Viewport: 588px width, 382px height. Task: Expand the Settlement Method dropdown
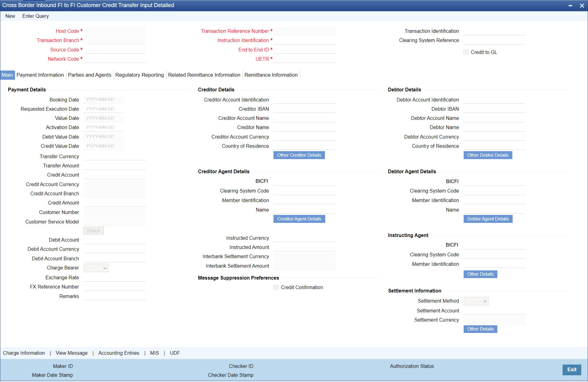pos(476,301)
